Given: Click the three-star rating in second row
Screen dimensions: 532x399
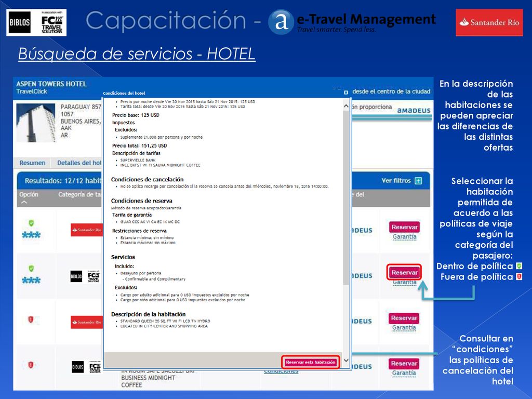Looking at the screenshot, I should (31, 280).
